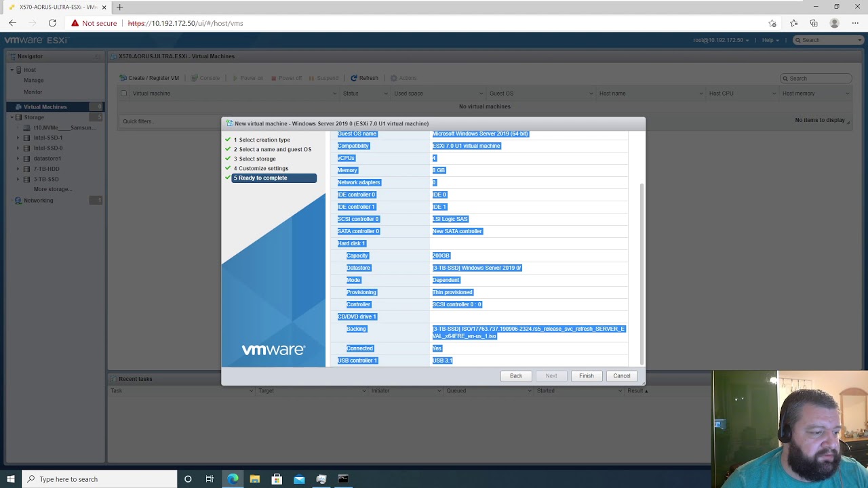This screenshot has height=488, width=868.
Task: Open the Help dropdown menu
Action: click(x=770, y=40)
